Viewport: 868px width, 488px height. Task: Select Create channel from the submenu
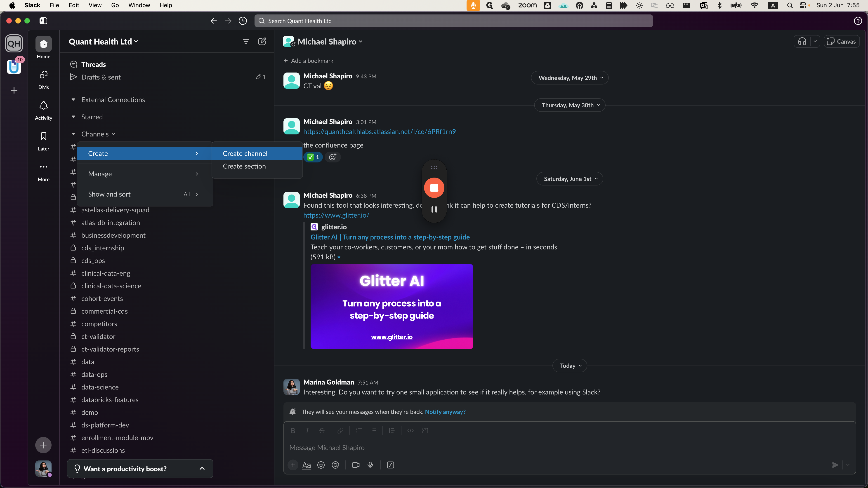(x=257, y=154)
